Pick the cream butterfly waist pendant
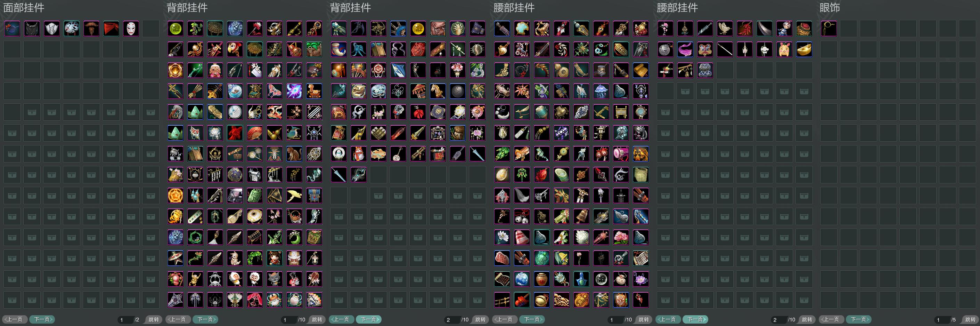Image resolution: width=980 pixels, height=326 pixels. pos(725,29)
